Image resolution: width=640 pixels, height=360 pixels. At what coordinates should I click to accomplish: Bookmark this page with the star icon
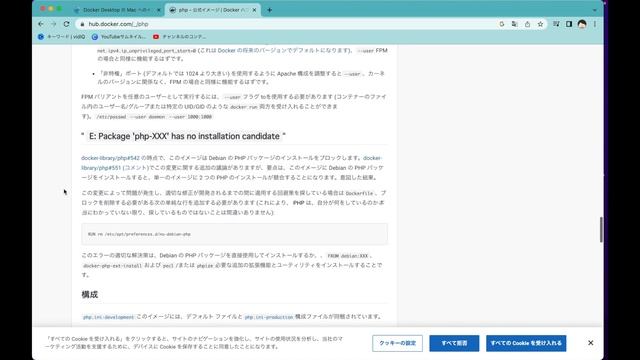(540, 24)
